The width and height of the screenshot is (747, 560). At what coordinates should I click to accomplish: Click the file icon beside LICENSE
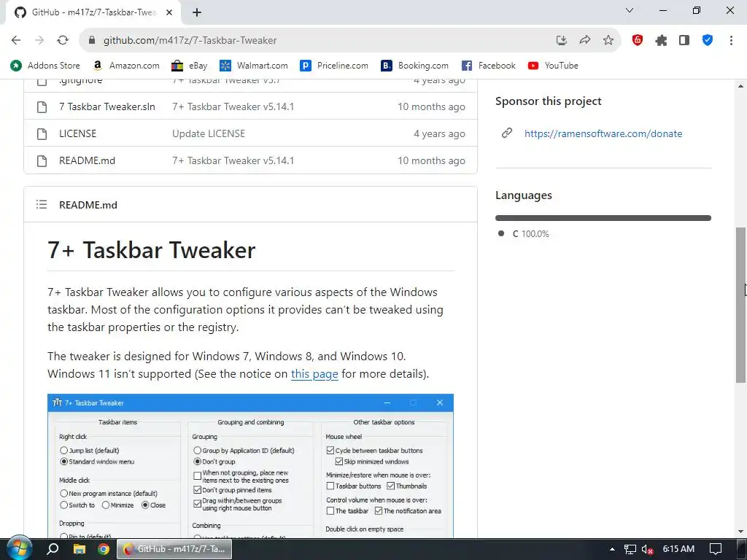click(x=42, y=134)
